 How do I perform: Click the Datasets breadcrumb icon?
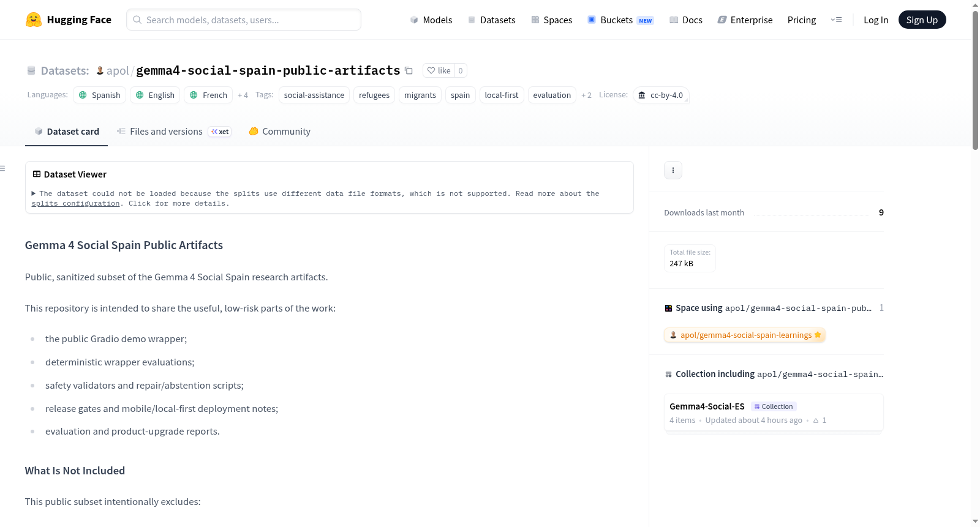coord(31,70)
